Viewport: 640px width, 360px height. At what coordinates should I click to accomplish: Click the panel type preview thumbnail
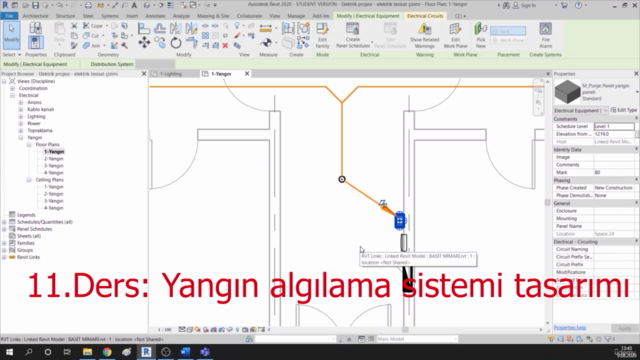pyautogui.click(x=567, y=92)
